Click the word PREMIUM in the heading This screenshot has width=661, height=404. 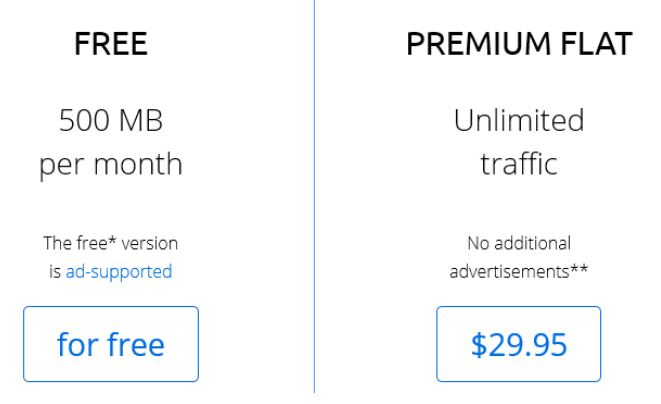pos(479,44)
